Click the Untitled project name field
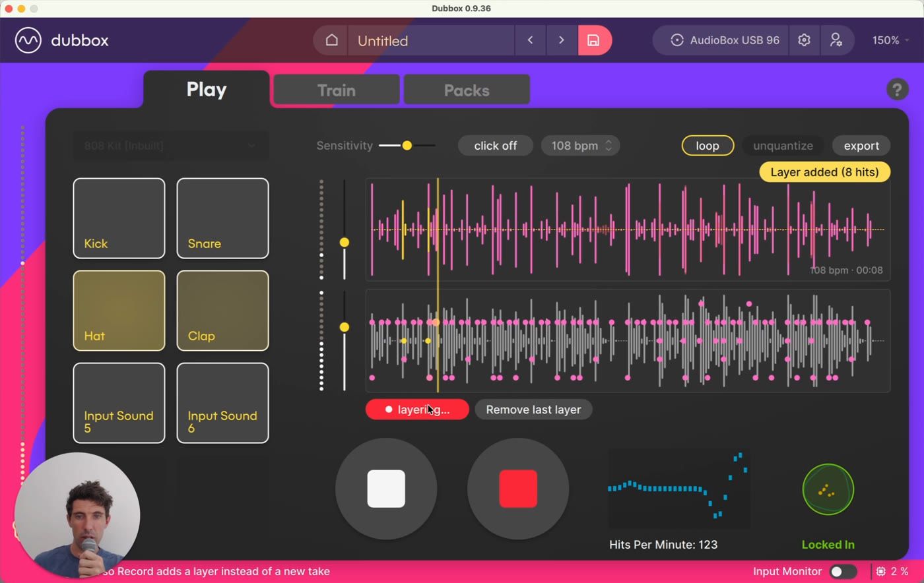The width and height of the screenshot is (924, 583). click(432, 40)
